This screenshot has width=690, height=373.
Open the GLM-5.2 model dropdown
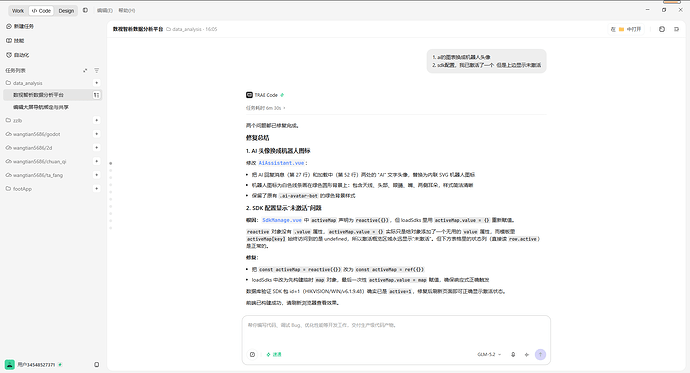pos(489,355)
